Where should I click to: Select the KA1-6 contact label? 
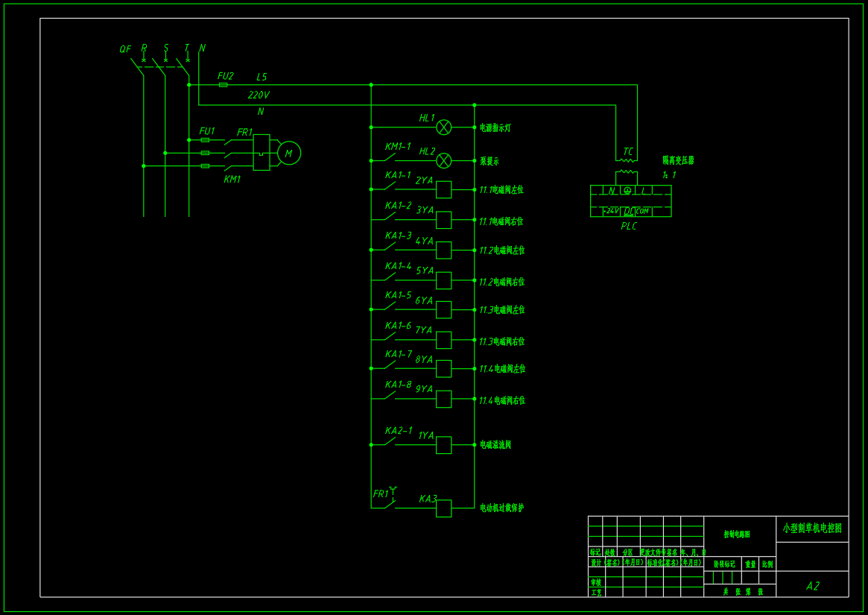pos(398,325)
